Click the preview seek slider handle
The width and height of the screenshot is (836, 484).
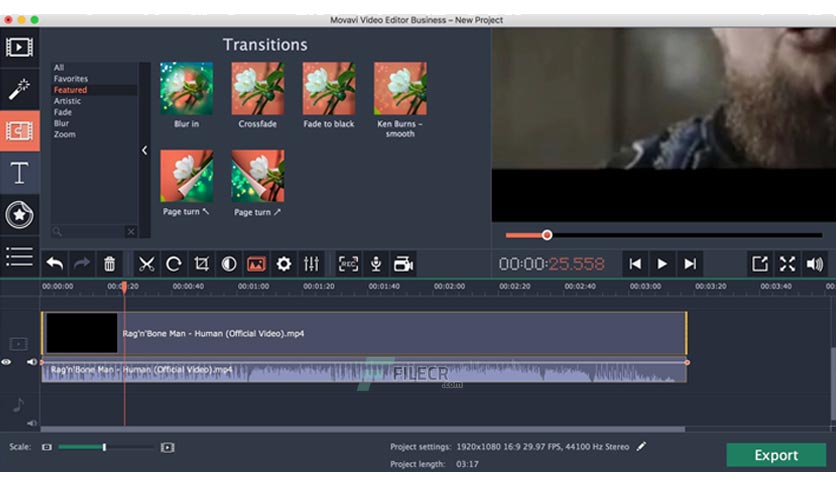547,235
